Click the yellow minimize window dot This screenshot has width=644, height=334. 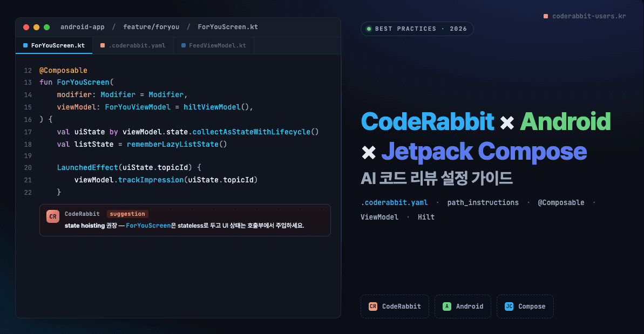tap(37, 27)
